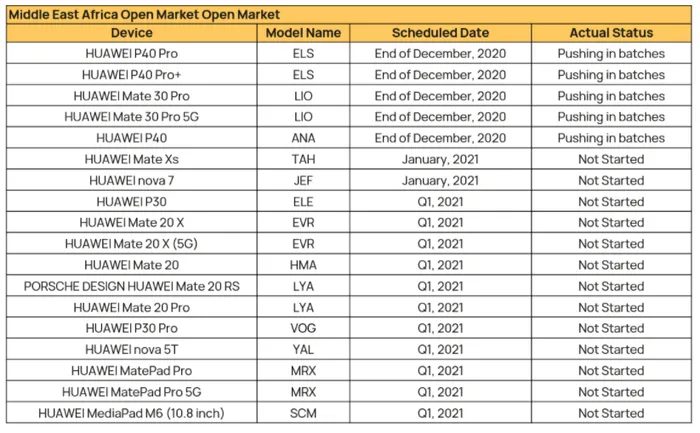Select the HMA model name cell

pyautogui.click(x=303, y=265)
